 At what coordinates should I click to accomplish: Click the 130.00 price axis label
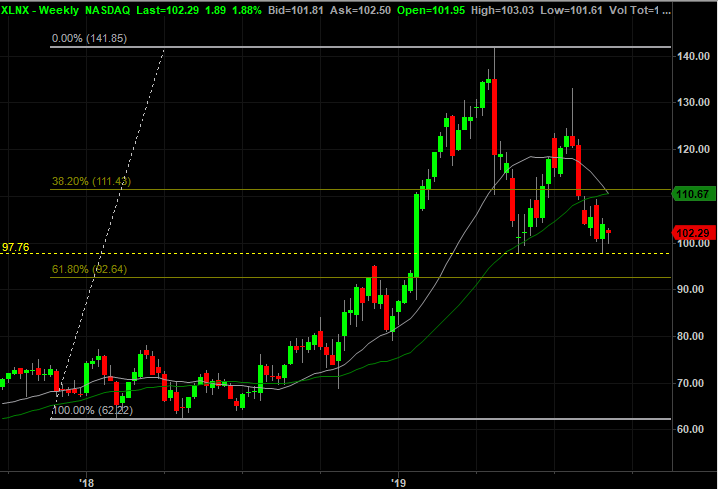pyautogui.click(x=693, y=102)
